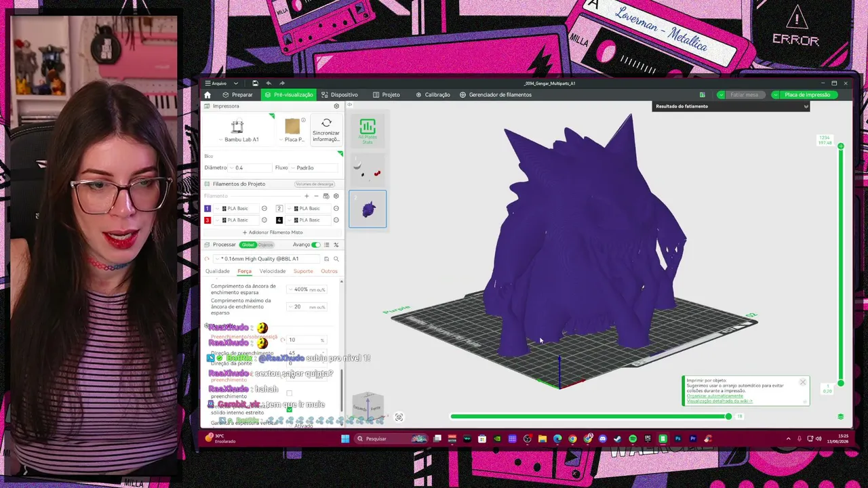Click filament 3 red color swatch
The height and width of the screenshot is (488, 868).
(x=208, y=220)
